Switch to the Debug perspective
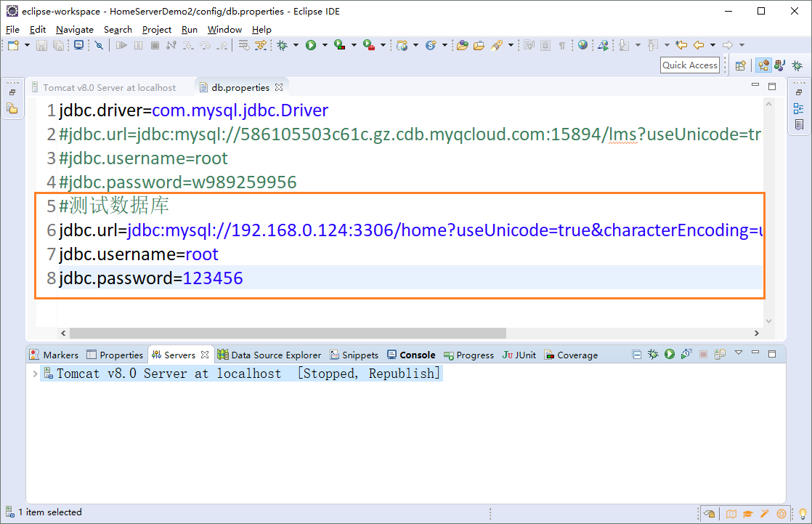 [x=797, y=65]
